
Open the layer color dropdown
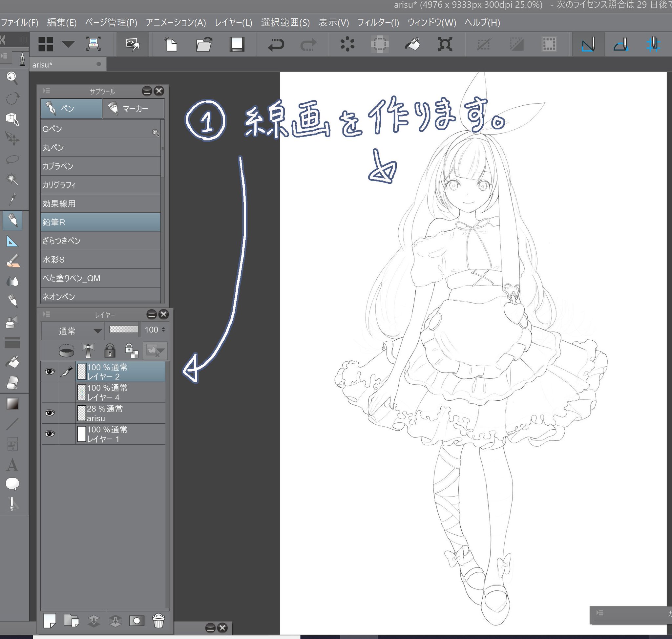click(x=155, y=351)
